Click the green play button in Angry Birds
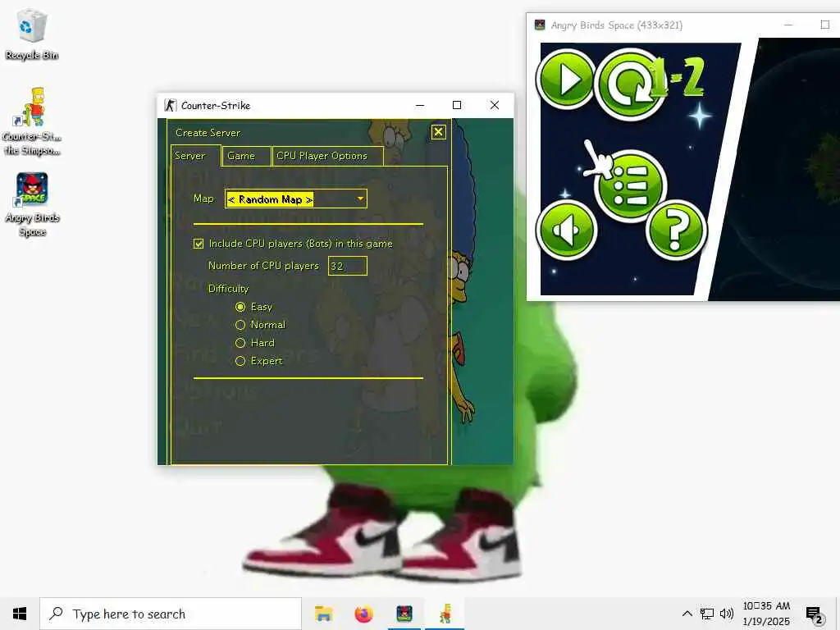 (x=566, y=80)
